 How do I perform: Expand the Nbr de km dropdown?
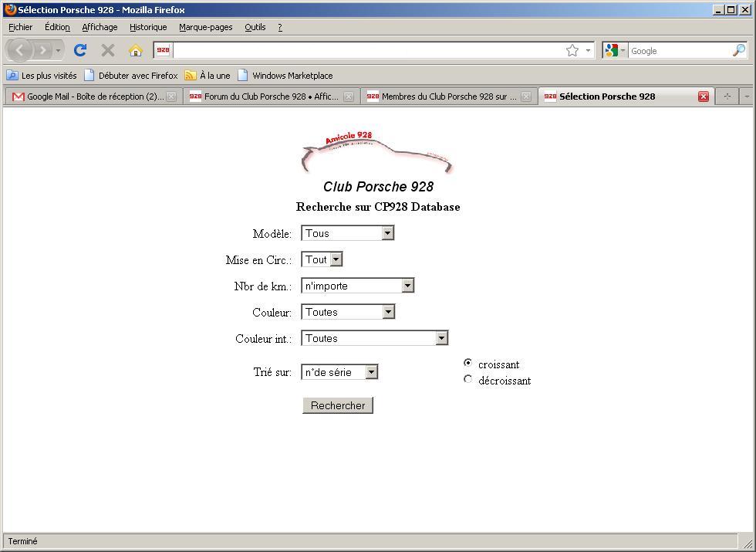tap(358, 286)
